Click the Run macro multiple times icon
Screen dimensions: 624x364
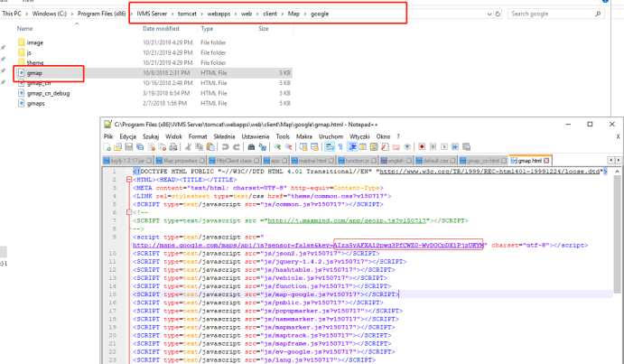point(455,147)
